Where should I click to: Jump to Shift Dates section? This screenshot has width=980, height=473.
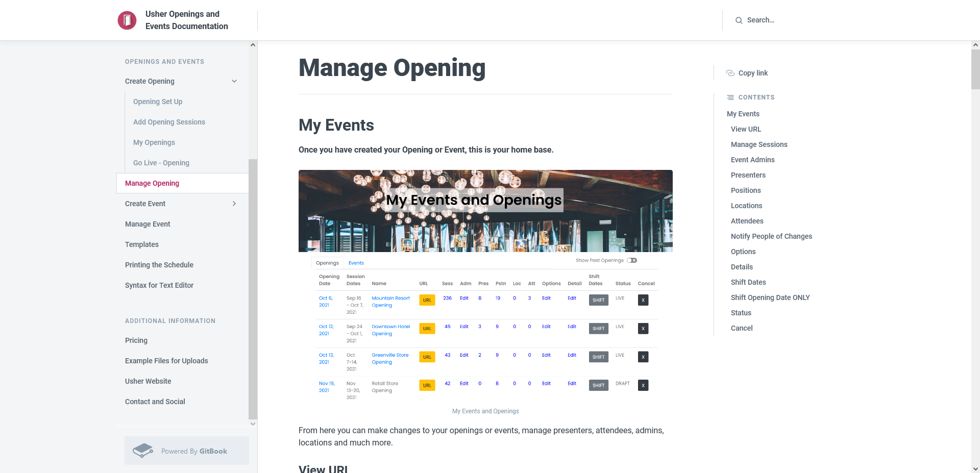748,282
